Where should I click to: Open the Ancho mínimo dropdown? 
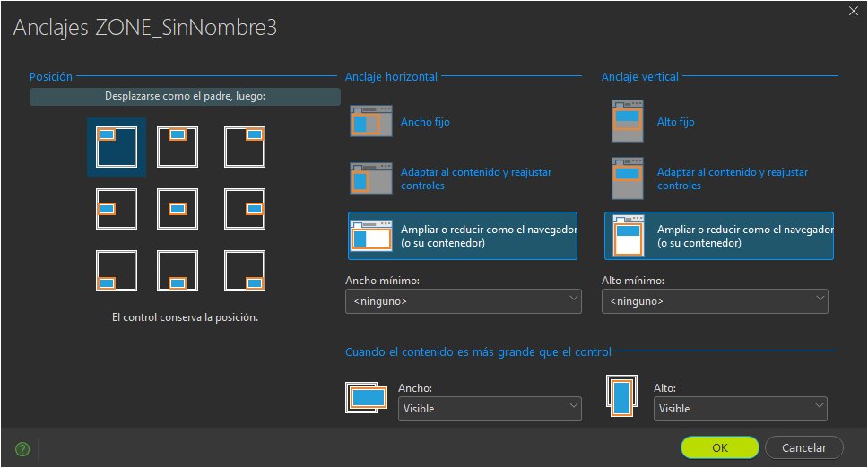click(464, 301)
